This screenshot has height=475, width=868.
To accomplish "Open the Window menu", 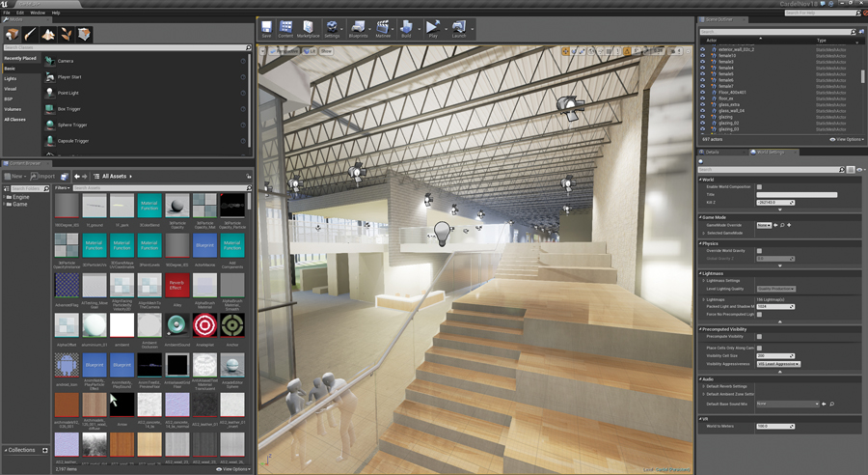I will tap(37, 13).
